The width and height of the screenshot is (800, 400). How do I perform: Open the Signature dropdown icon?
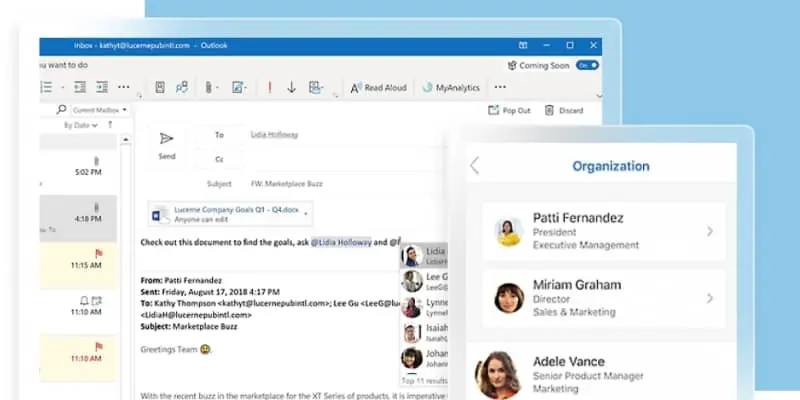point(237,87)
